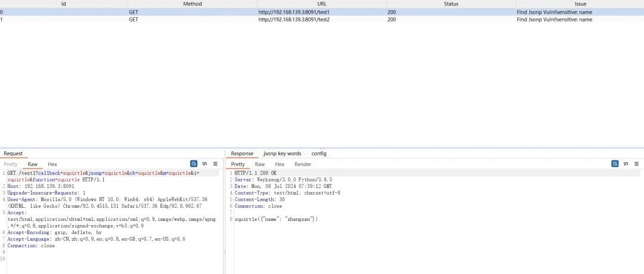
Task: Click the Accept-Language line in the request
Action: (96, 239)
